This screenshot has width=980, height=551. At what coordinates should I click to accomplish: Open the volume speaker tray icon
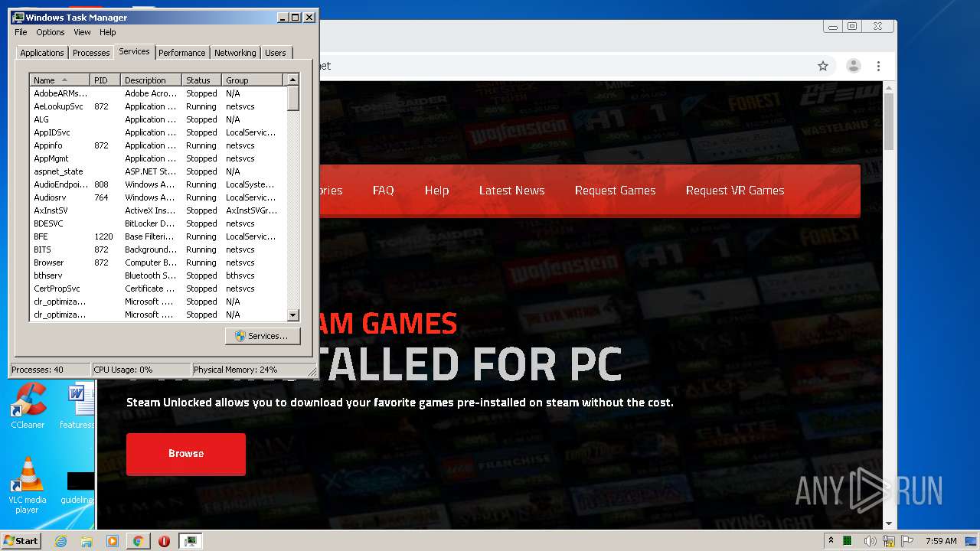click(869, 541)
